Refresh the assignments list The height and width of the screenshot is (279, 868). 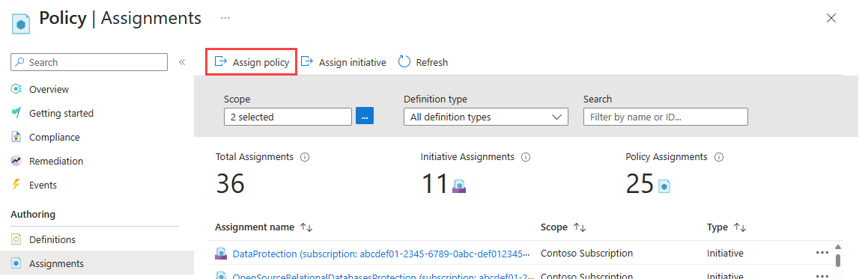click(423, 62)
